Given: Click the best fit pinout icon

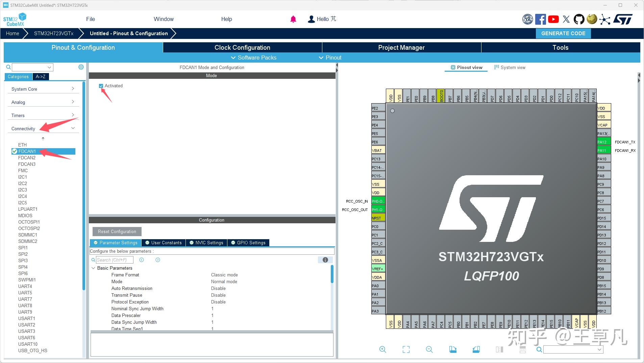Looking at the screenshot, I should click(406, 349).
